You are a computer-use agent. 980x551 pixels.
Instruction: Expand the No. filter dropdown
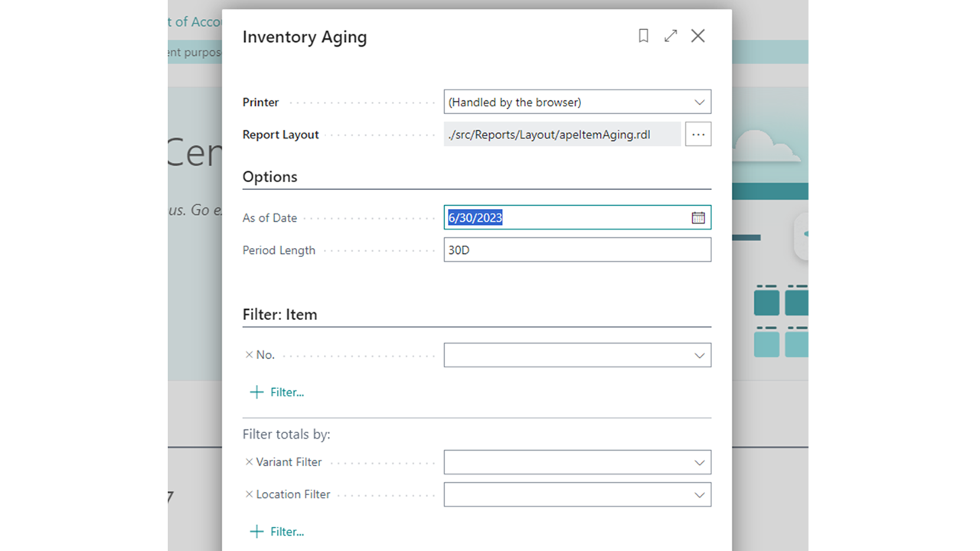699,355
